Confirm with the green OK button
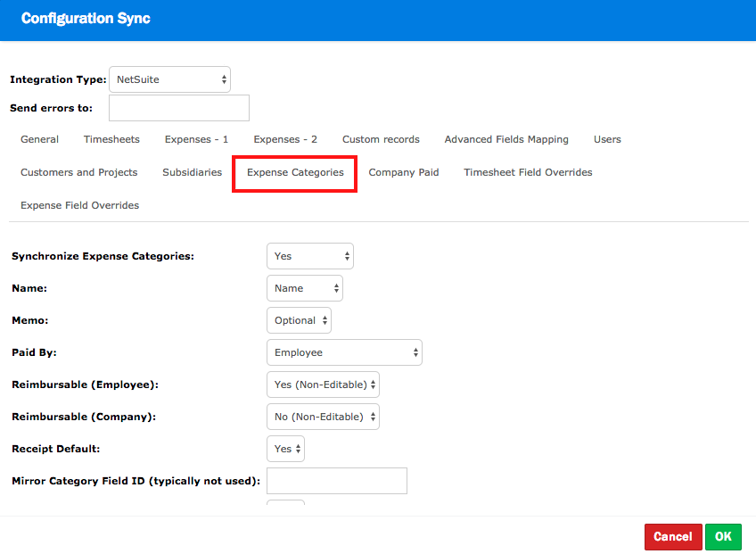Viewport: 756px width, 554px height. (723, 536)
